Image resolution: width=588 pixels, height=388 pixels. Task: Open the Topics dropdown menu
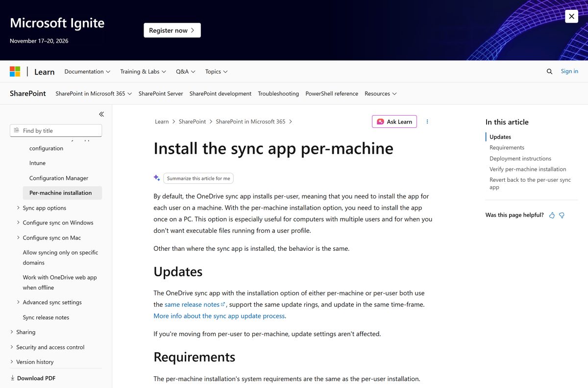[x=217, y=72]
